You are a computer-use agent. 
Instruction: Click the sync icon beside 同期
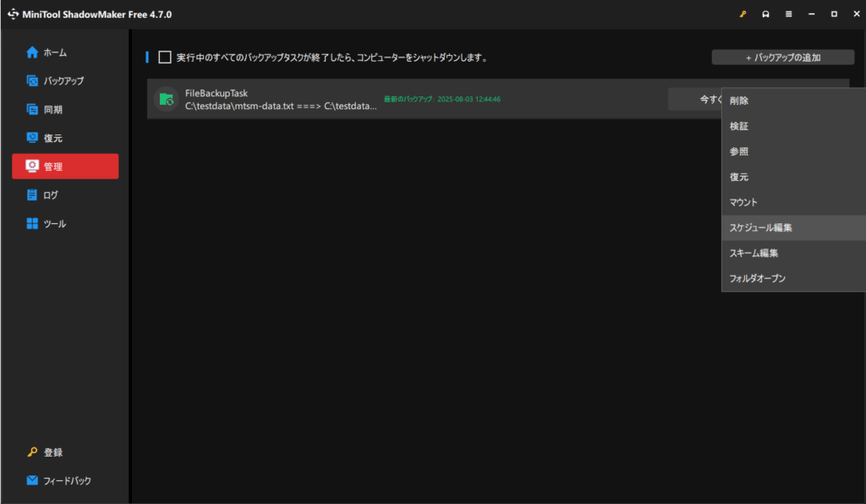(32, 109)
